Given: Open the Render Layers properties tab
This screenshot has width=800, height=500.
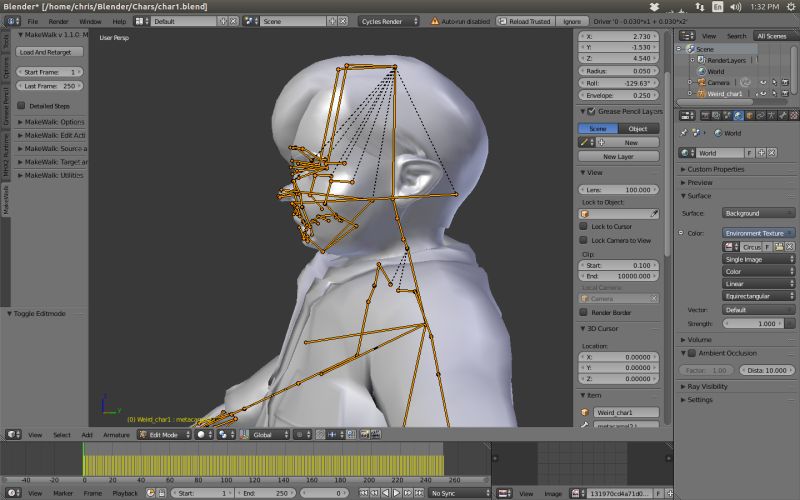Looking at the screenshot, I should (x=715, y=116).
